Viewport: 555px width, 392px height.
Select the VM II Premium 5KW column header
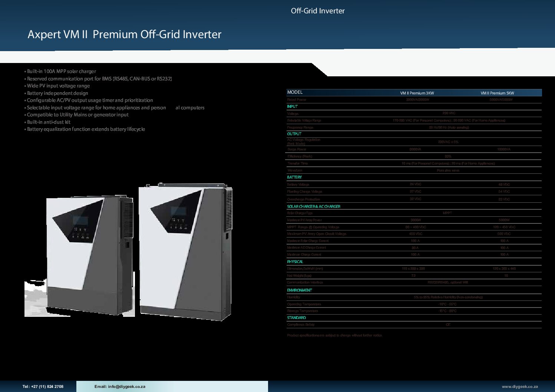pos(497,93)
